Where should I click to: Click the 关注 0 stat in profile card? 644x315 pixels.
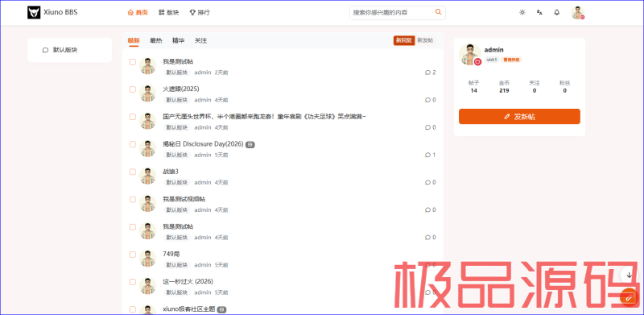tap(535, 87)
